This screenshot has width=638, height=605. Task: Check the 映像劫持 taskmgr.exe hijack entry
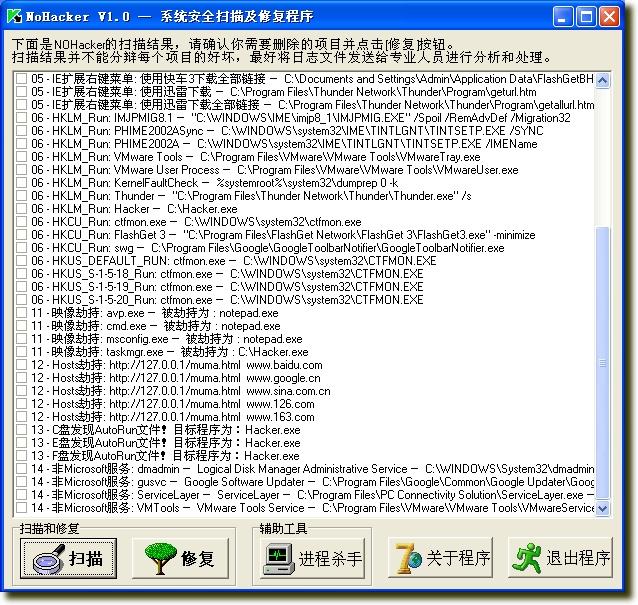(x=21, y=352)
